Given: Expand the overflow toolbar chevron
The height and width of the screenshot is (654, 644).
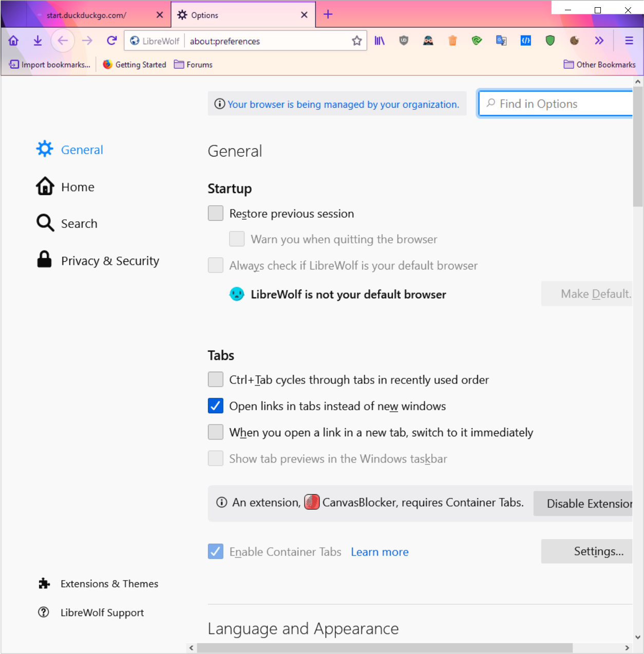Looking at the screenshot, I should coord(599,41).
